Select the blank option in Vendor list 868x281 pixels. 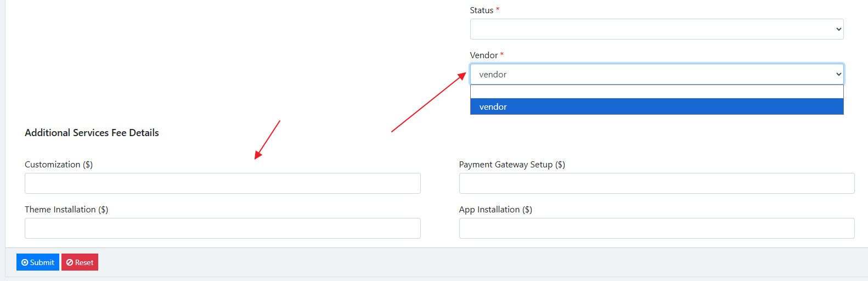point(656,92)
